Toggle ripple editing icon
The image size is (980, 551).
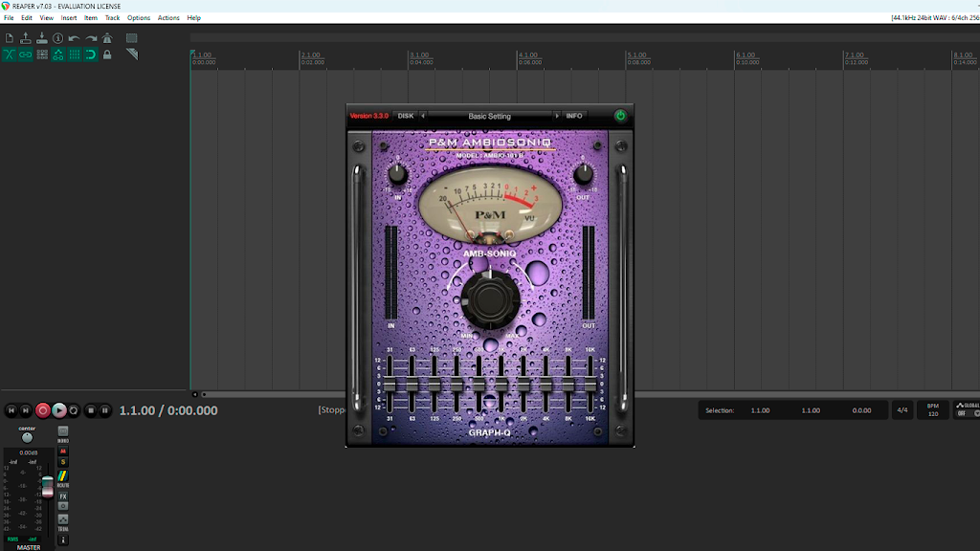coord(42,55)
